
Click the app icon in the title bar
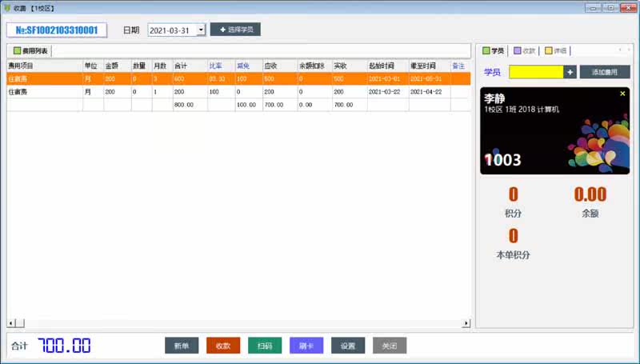pos(7,8)
